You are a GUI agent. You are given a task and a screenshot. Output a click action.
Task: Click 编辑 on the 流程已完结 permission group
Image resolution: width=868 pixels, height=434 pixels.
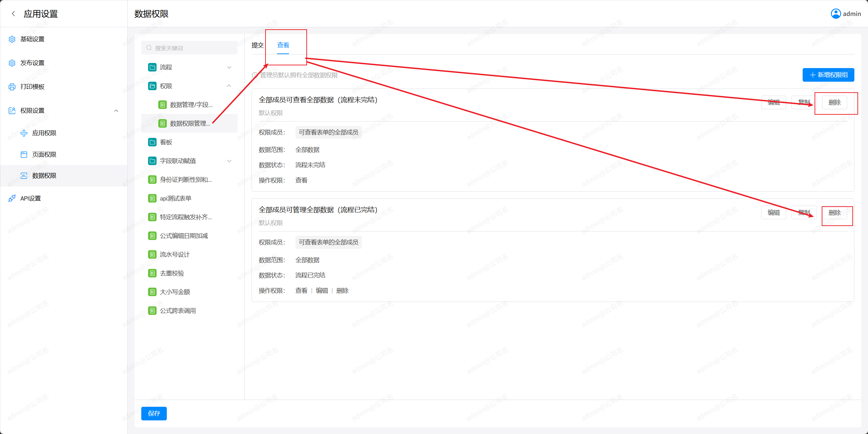click(773, 213)
